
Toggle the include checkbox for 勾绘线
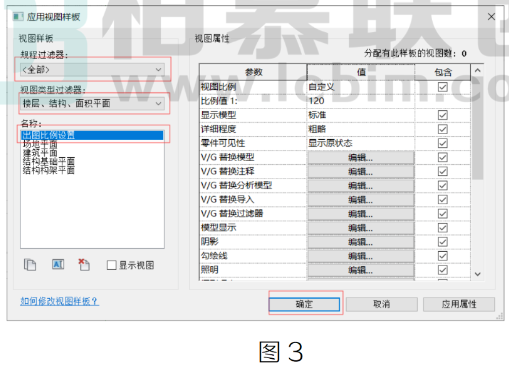click(x=443, y=256)
